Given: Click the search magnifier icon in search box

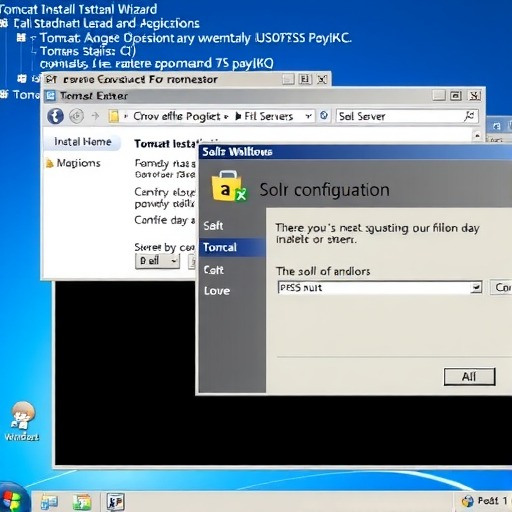Looking at the screenshot, I should point(470,116).
